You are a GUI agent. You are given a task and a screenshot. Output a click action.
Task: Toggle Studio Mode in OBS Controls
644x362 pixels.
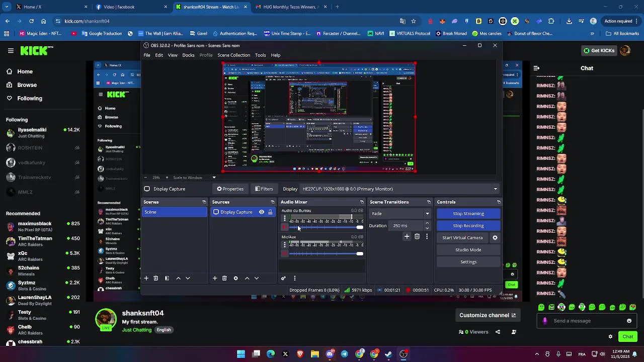pos(468,250)
